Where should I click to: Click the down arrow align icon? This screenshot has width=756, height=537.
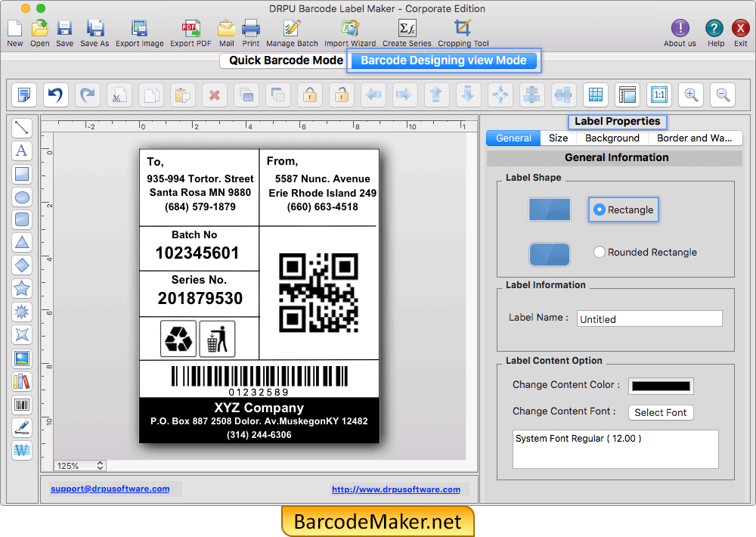point(469,95)
